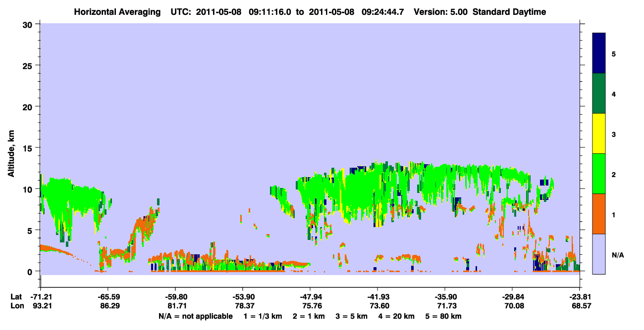This screenshot has height=330, width=644.
Task: Click the end time '09:24:44.7' in title
Action: 382,12
